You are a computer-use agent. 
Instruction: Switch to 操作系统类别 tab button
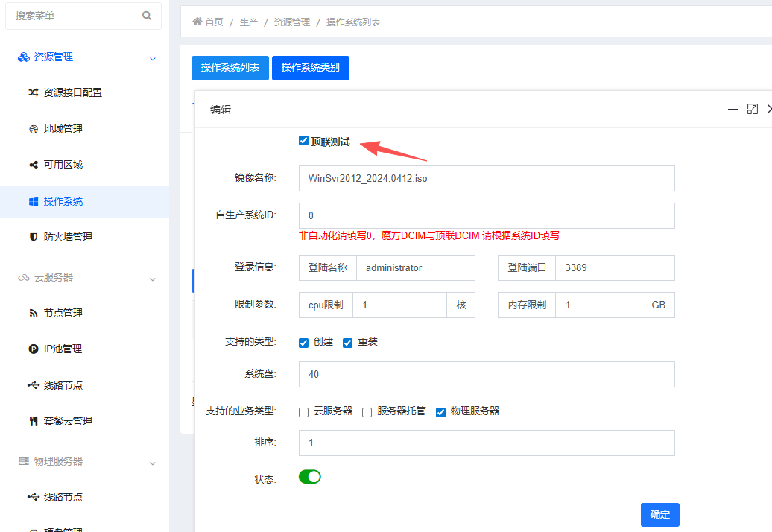point(310,67)
